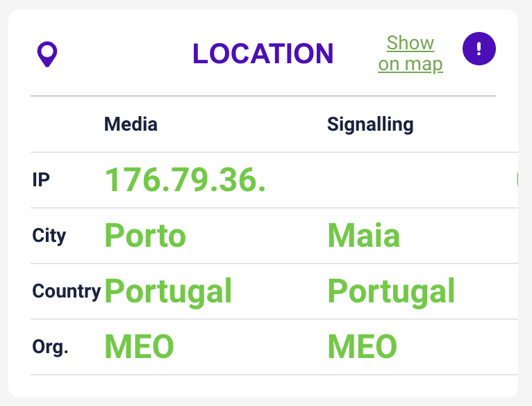Click the Signalling column header
Image resolution: width=532 pixels, height=406 pixels.
click(370, 124)
